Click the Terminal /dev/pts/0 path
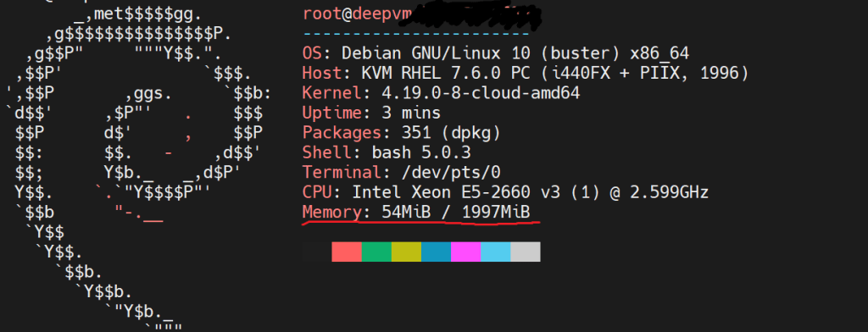This screenshot has height=332, width=868. pyautogui.click(x=451, y=173)
